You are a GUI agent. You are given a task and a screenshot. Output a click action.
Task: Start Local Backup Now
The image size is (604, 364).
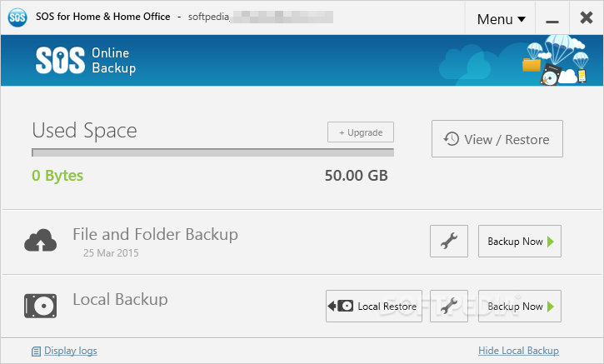tap(520, 307)
